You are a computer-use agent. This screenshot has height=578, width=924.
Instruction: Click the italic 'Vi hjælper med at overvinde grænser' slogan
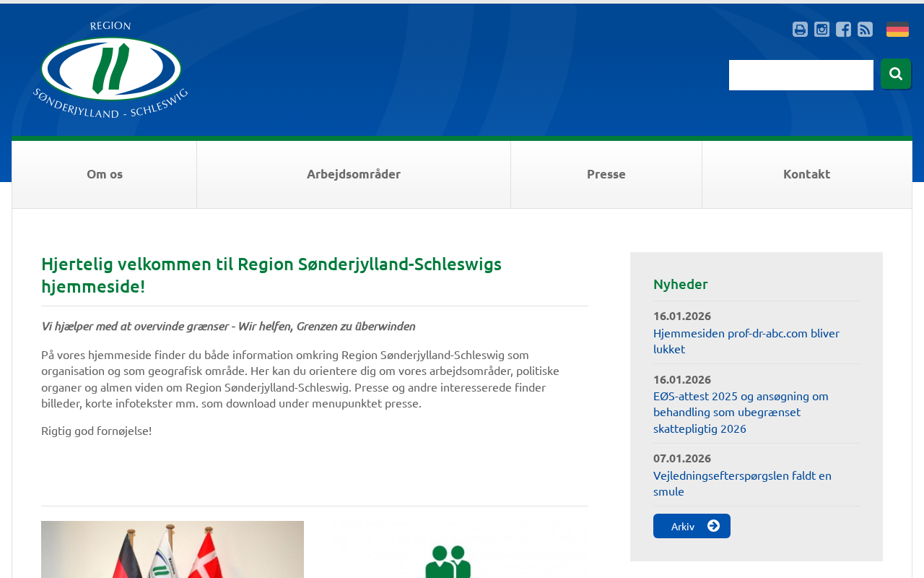point(228,326)
